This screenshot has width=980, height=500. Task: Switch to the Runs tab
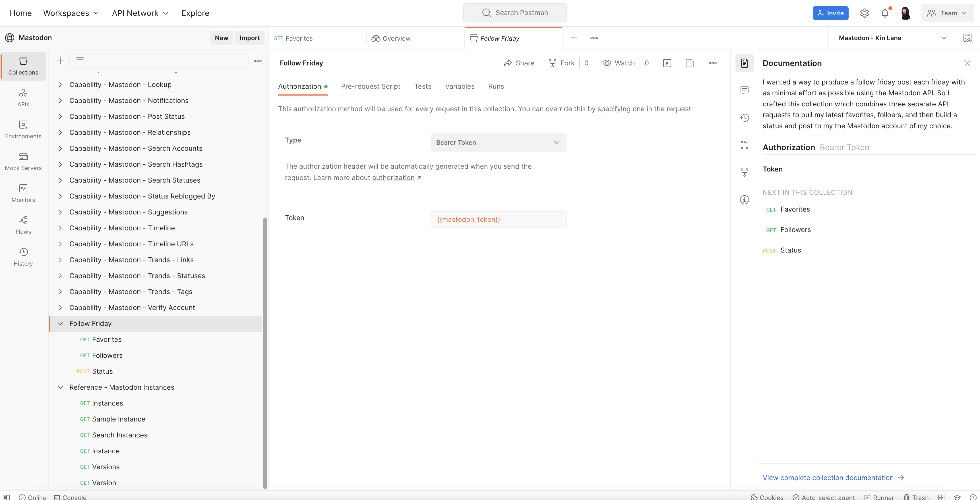tap(496, 86)
